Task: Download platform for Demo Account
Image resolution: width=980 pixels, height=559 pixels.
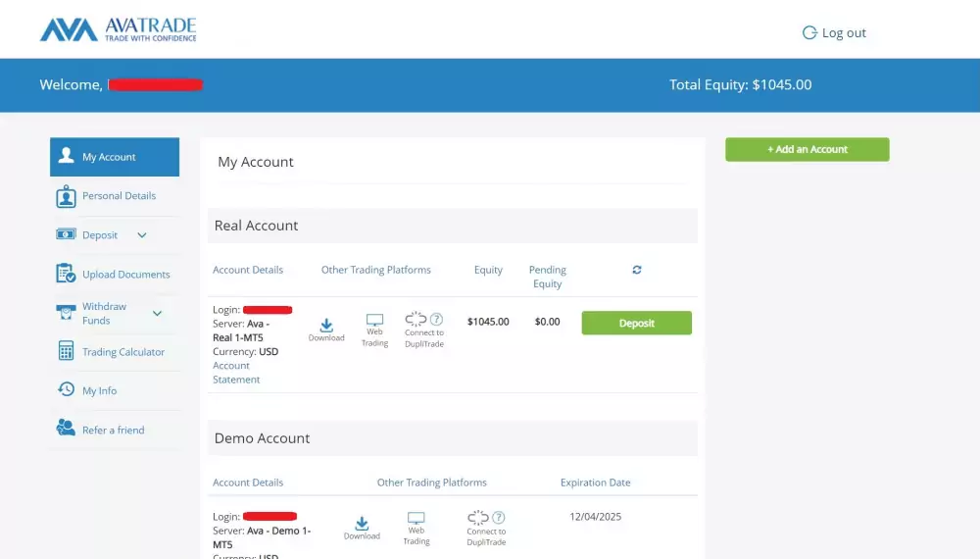Action: [362, 529]
